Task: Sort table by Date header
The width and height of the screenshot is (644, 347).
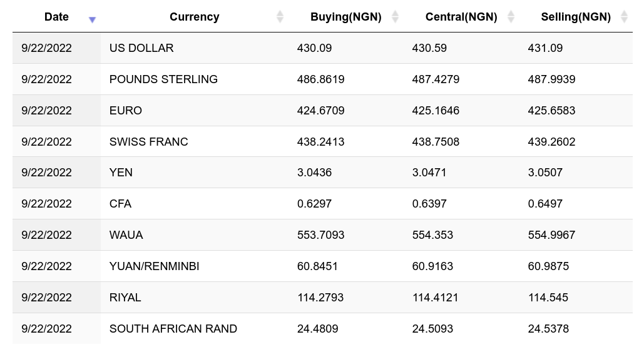Action: pyautogui.click(x=56, y=17)
